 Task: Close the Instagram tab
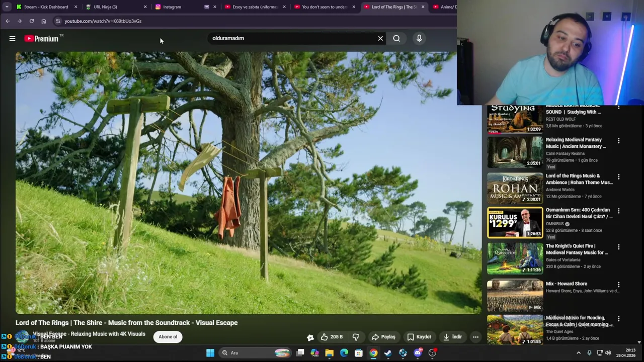pyautogui.click(x=214, y=7)
